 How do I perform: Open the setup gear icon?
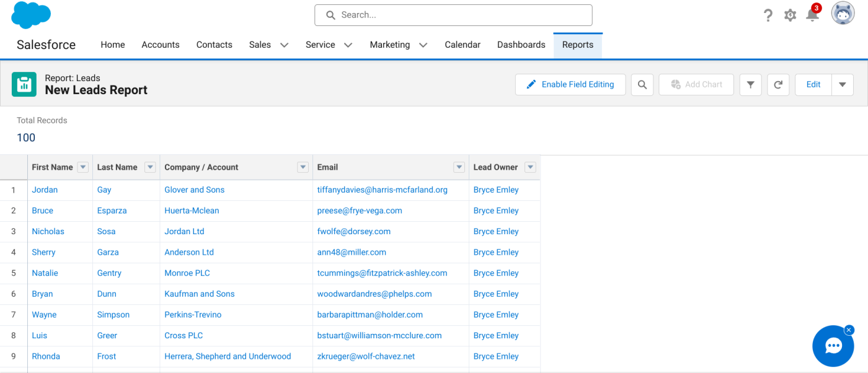tap(790, 15)
